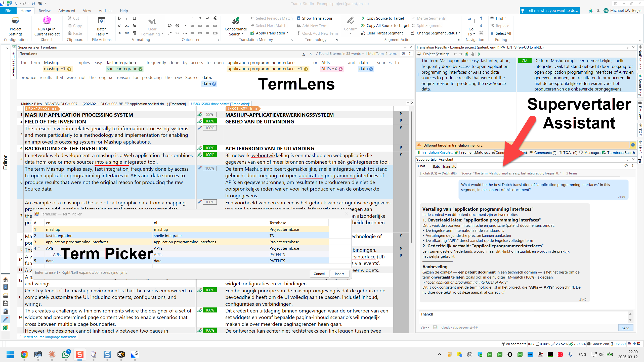Expand APIs synonyms in Term Picker

click(39, 248)
